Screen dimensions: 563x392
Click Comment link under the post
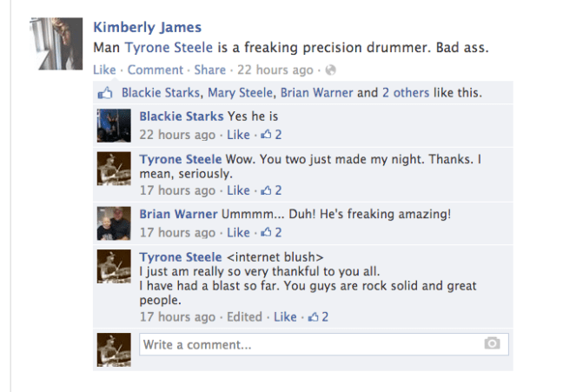coord(156,70)
